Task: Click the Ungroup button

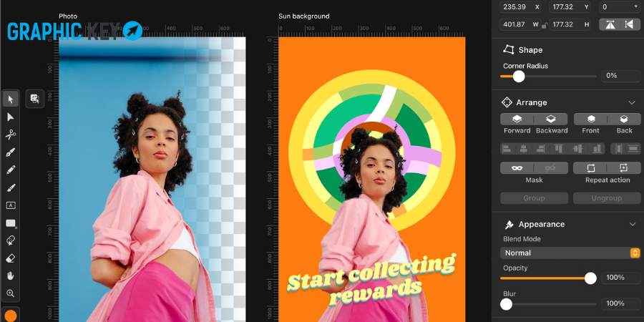Action: [607, 198]
